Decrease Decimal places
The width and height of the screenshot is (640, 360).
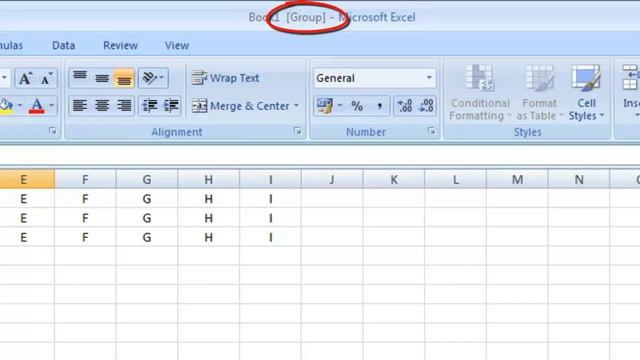click(426, 106)
